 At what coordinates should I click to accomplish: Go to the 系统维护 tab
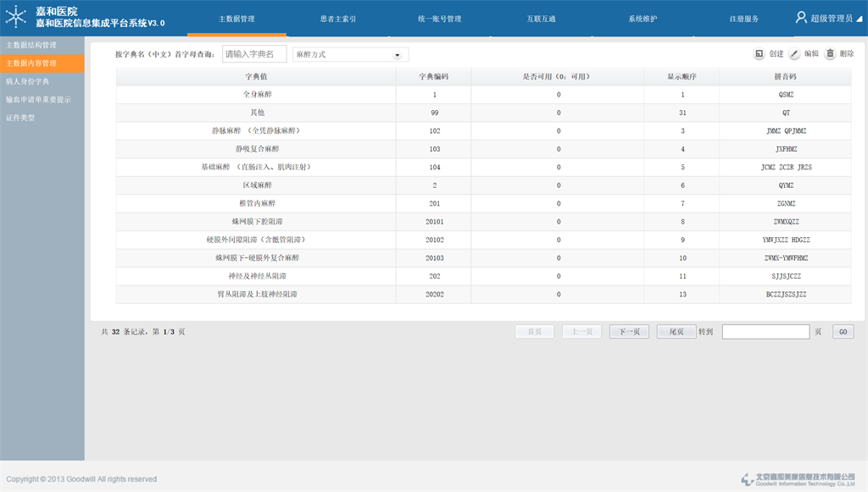(643, 19)
